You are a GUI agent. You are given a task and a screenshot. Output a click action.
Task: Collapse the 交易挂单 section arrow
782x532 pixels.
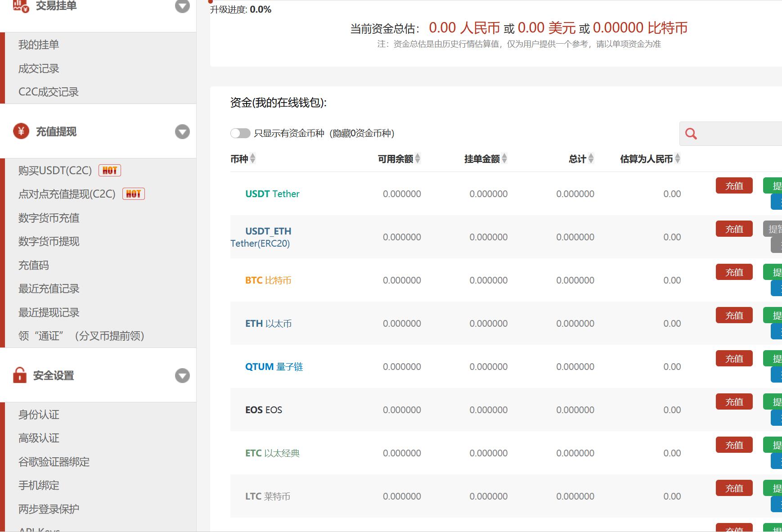[x=182, y=6]
